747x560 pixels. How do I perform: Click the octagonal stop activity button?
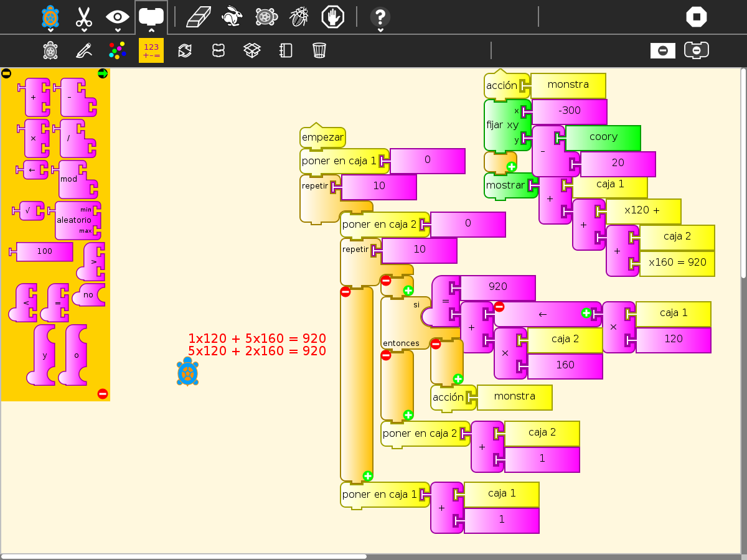(697, 17)
